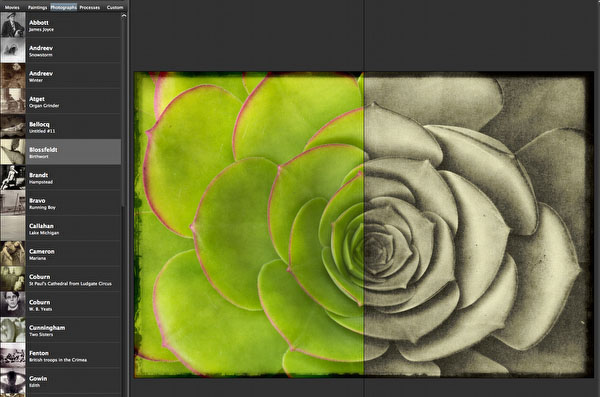Open the Paintings tab
This screenshot has width=600, height=397.
pos(38,7)
